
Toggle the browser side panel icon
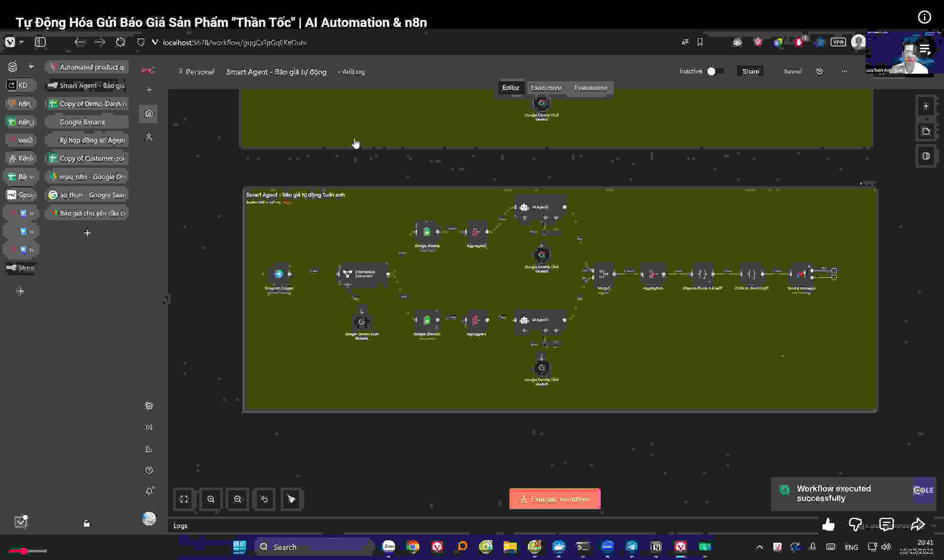coord(40,42)
